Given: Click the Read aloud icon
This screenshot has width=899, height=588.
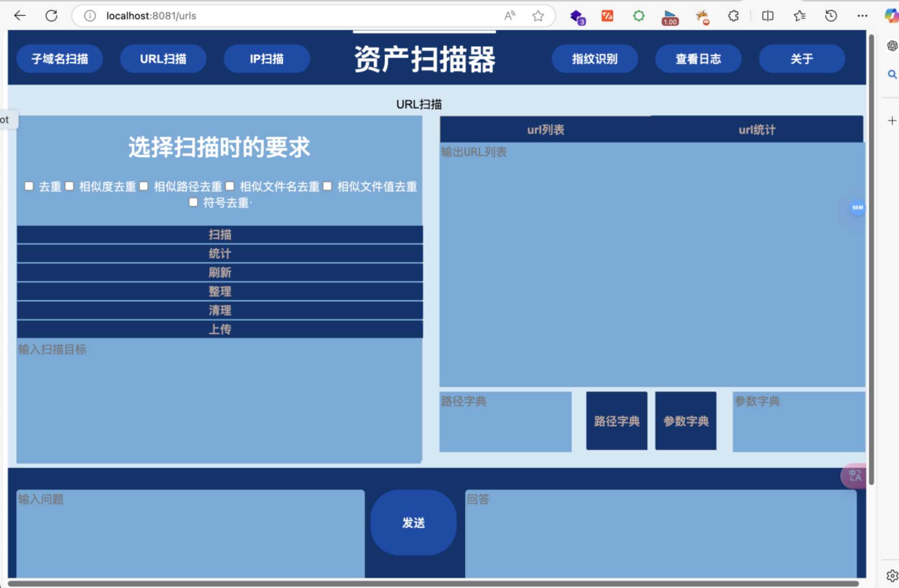Looking at the screenshot, I should [x=509, y=16].
